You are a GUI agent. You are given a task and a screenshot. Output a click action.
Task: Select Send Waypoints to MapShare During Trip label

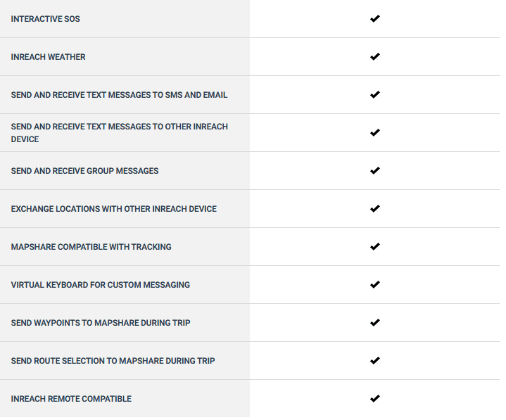tap(101, 323)
